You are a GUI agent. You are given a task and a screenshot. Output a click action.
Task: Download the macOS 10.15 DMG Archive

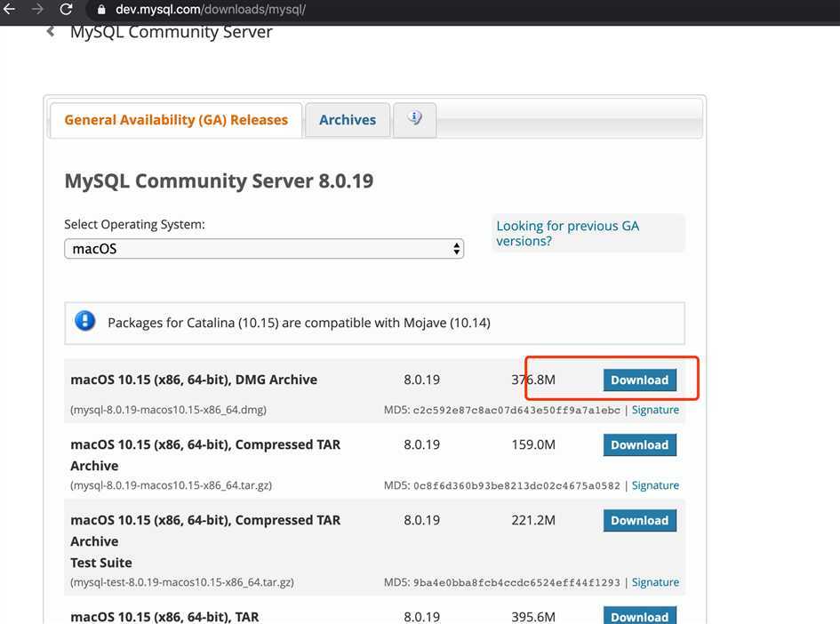[640, 380]
